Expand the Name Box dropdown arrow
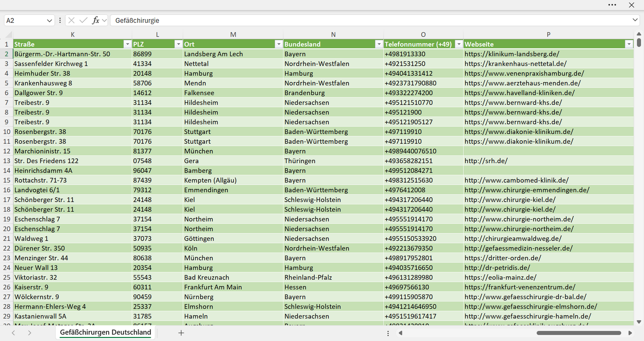The height and width of the screenshot is (341, 644). 49,20
